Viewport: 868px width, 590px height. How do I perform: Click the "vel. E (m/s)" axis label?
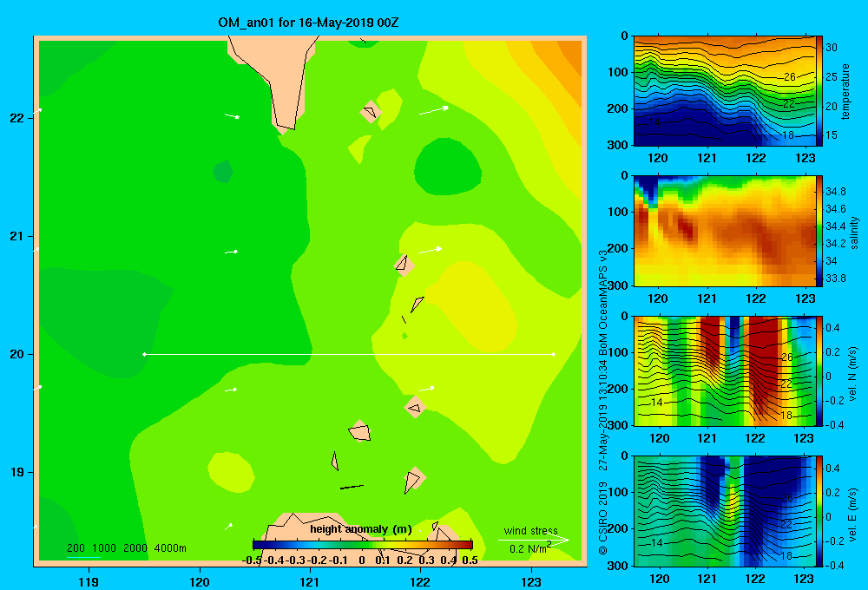[853, 515]
